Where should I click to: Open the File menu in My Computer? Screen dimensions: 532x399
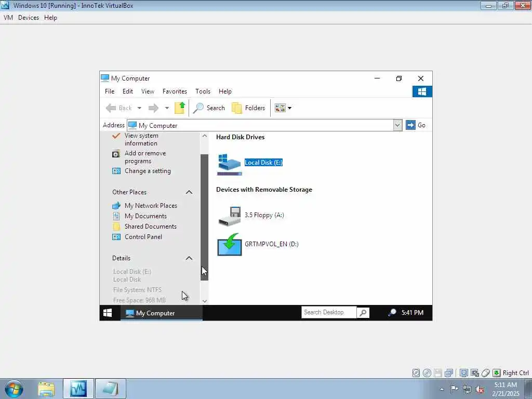point(110,91)
